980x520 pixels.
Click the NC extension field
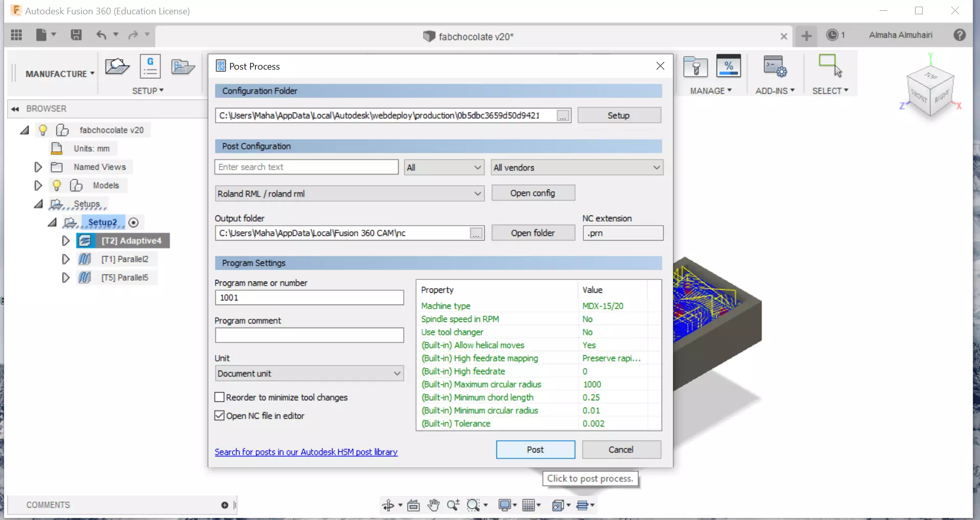(x=623, y=233)
